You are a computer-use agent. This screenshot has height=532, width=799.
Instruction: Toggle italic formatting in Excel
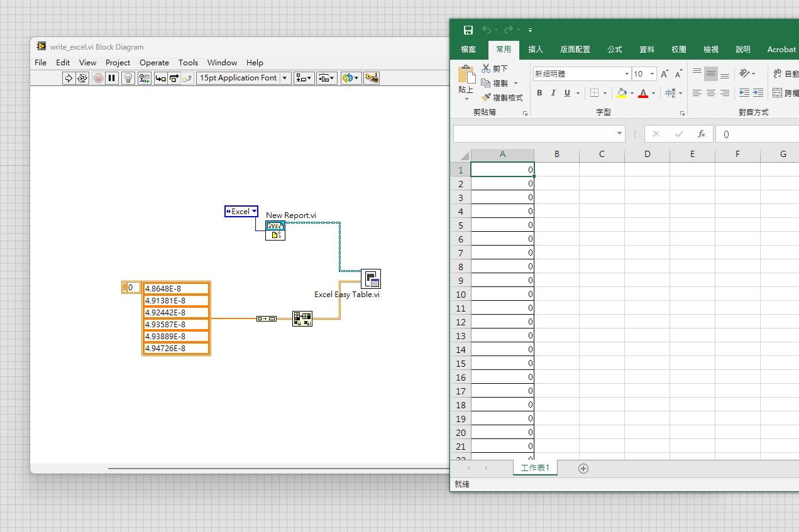point(553,93)
